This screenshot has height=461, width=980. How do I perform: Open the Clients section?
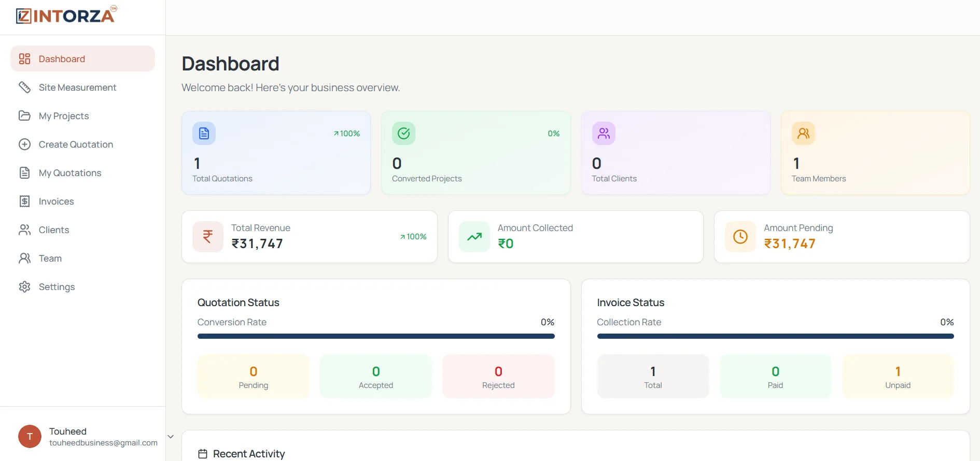pyautogui.click(x=82, y=229)
